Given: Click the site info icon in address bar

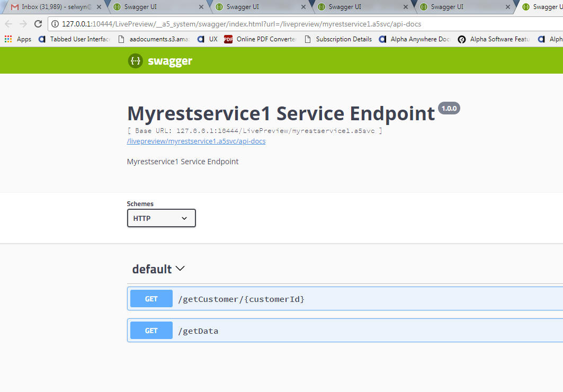Looking at the screenshot, I should point(55,24).
